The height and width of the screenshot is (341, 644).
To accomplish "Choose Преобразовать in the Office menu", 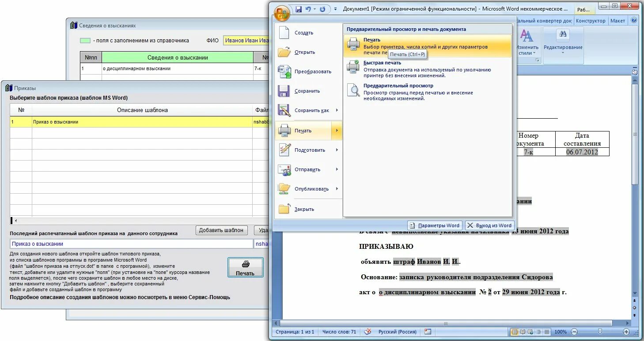I will click(x=308, y=71).
